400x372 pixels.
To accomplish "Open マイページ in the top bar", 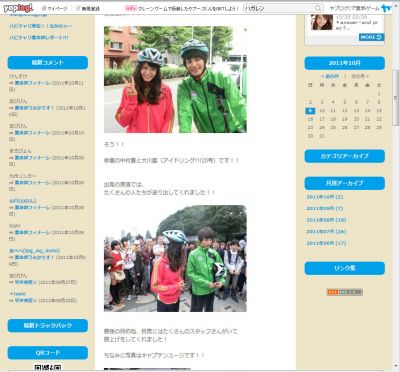I will pyautogui.click(x=54, y=8).
